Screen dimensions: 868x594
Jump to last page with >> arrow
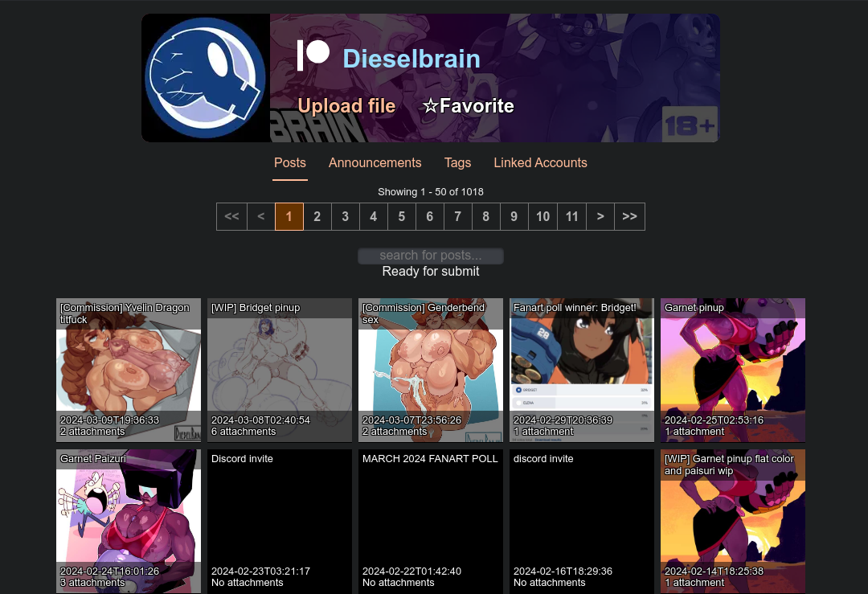point(629,216)
